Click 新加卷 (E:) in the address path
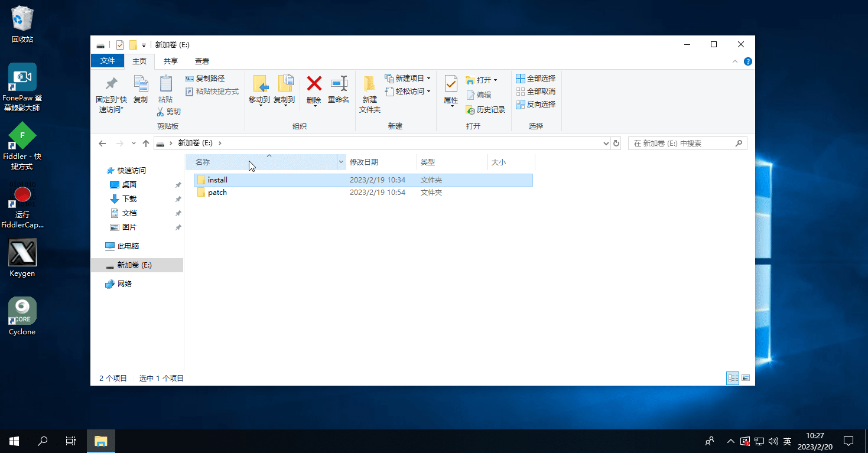 coord(195,143)
